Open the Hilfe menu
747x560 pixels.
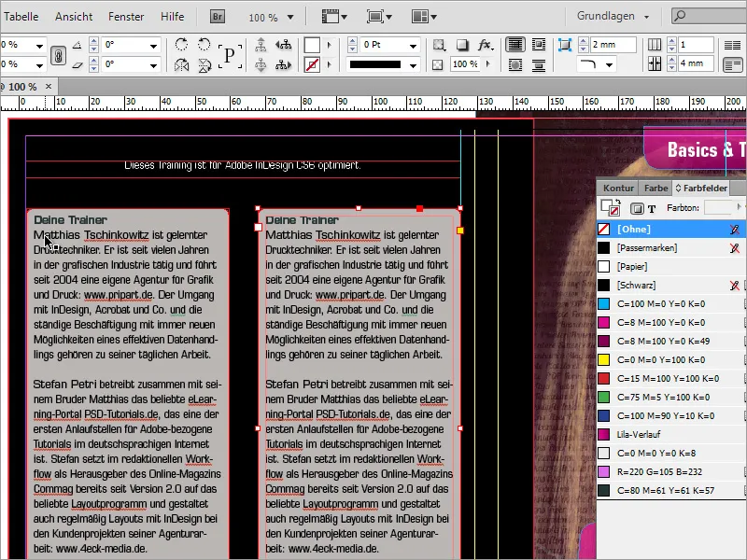click(172, 17)
